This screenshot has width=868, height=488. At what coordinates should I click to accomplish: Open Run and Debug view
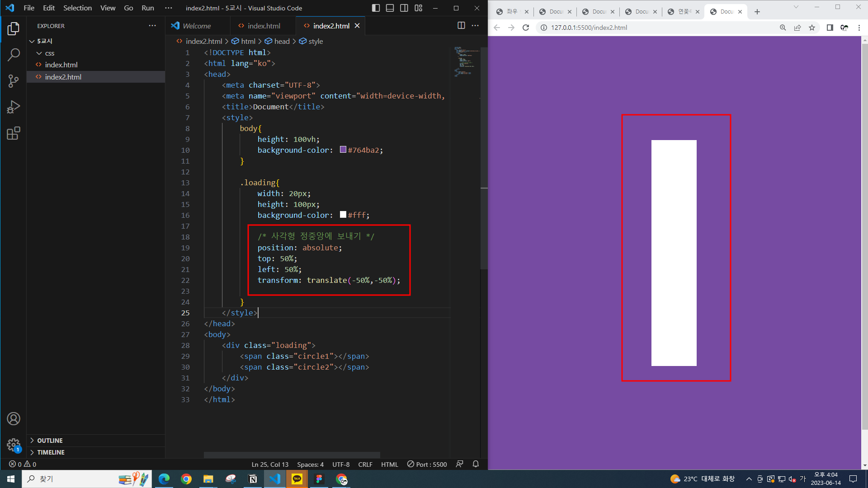pos(14,107)
